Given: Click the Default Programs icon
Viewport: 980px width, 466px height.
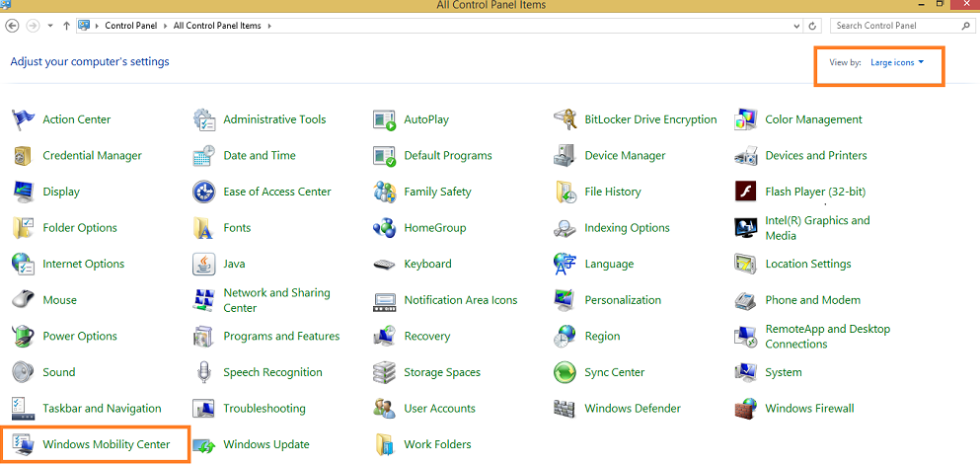Looking at the screenshot, I should (384, 156).
